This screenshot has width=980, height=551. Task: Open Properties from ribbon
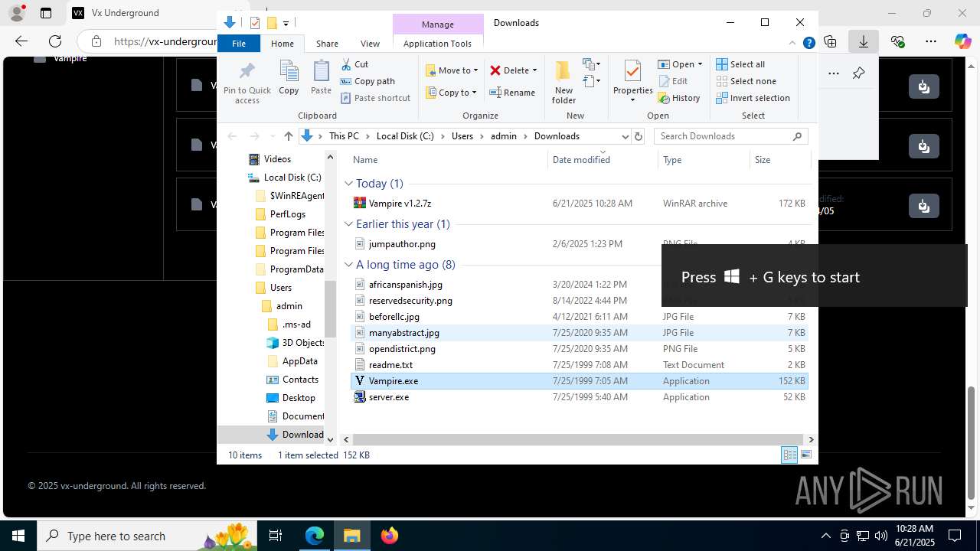(632, 82)
